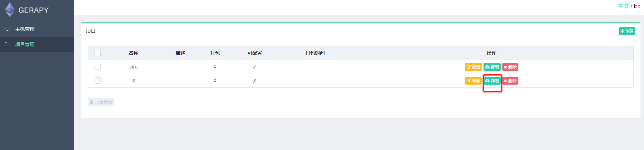
Task: Switch language to En
Action: point(637,6)
